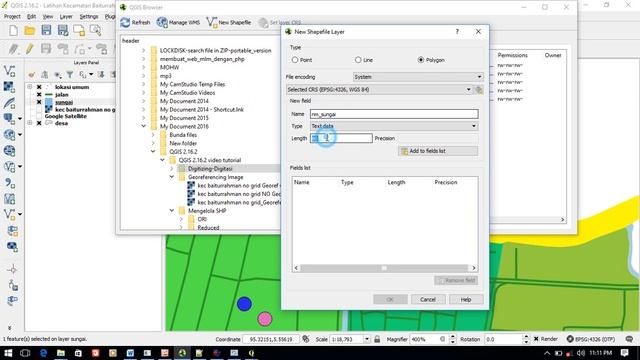Image resolution: width=640 pixels, height=360 pixels.
Task: Select the Line radio button
Action: pos(358,60)
